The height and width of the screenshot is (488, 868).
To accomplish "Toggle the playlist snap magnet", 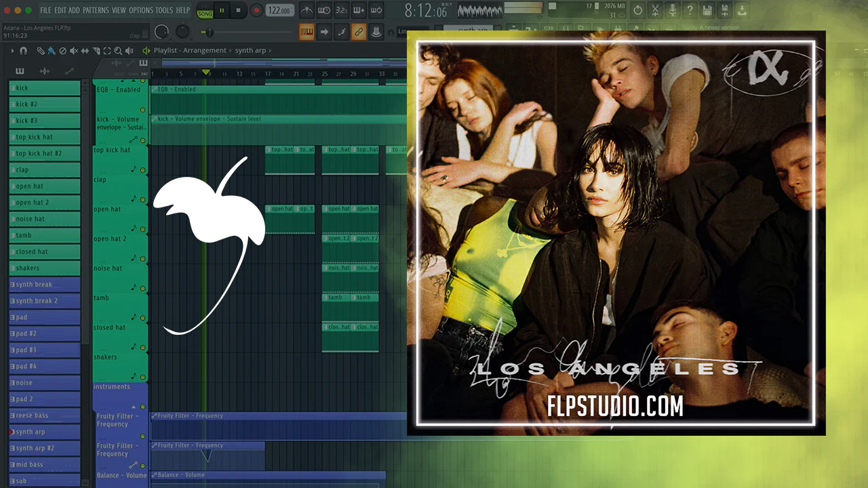I will pyautogui.click(x=24, y=51).
